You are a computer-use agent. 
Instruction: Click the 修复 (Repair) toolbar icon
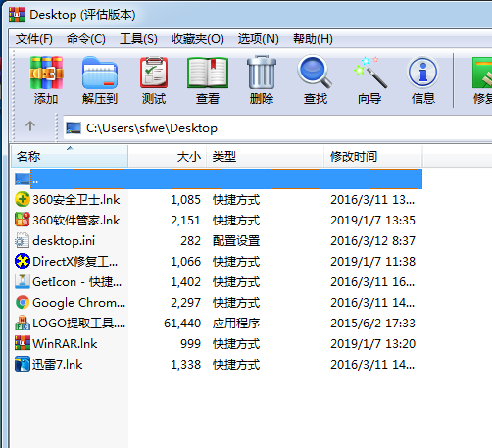pyautogui.click(x=482, y=73)
